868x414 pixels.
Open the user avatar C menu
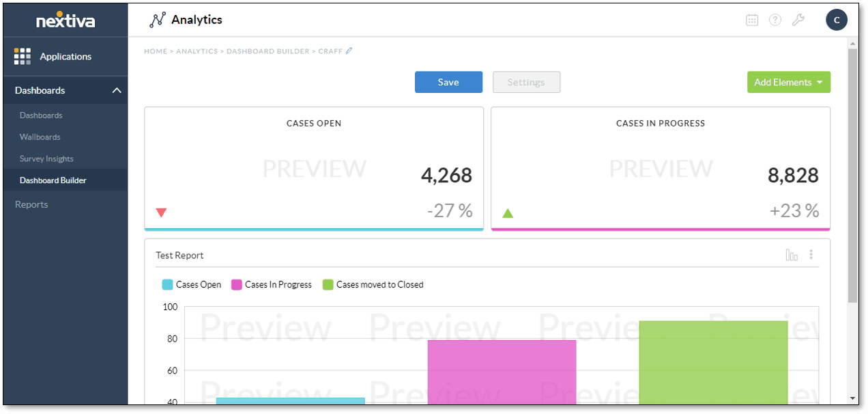pyautogui.click(x=836, y=20)
